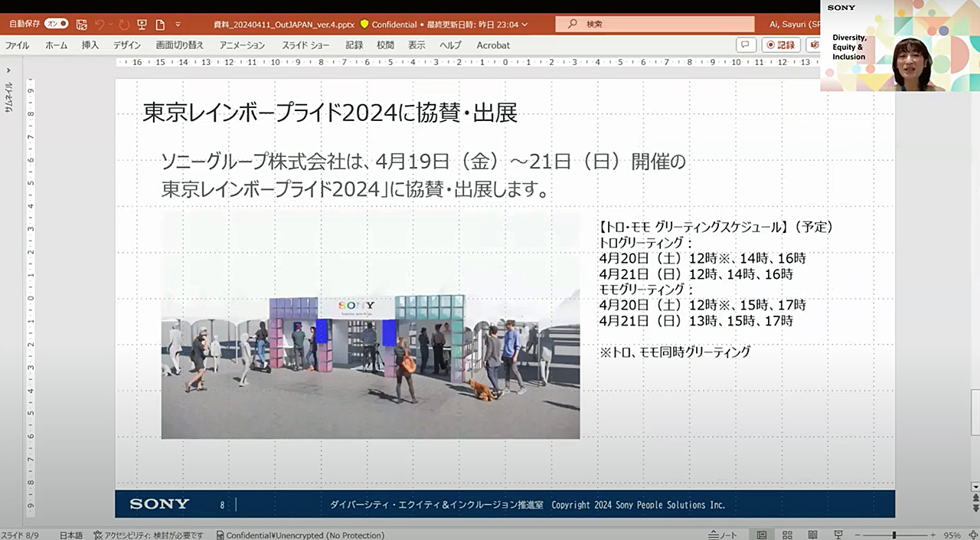The image size is (980, 540).
Task: Open the 画面切り替え tab
Action: [180, 45]
